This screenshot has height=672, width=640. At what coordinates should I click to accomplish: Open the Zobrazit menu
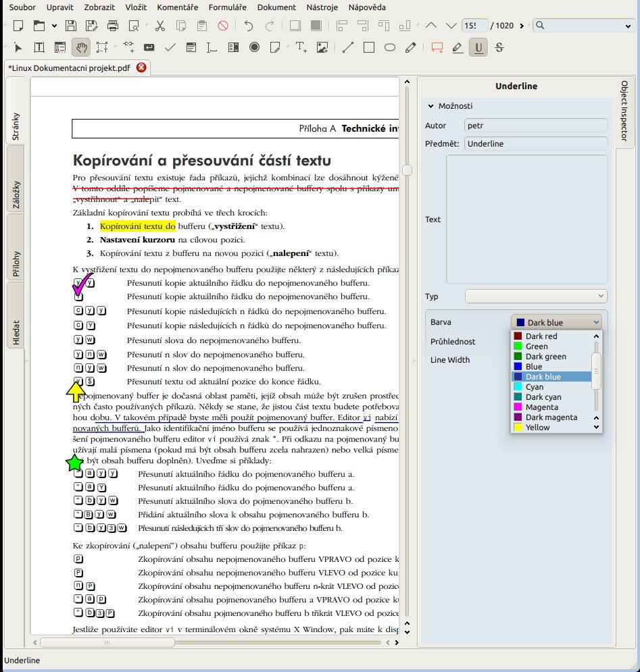tap(99, 7)
